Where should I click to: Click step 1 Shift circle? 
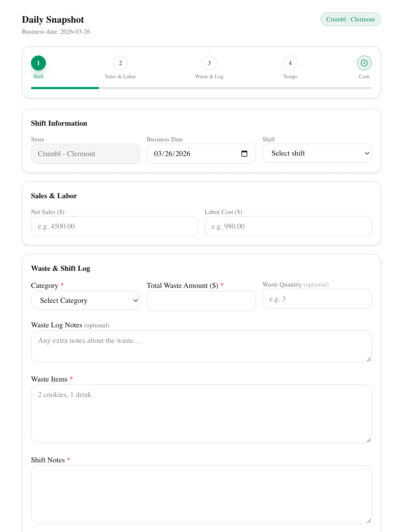click(38, 63)
